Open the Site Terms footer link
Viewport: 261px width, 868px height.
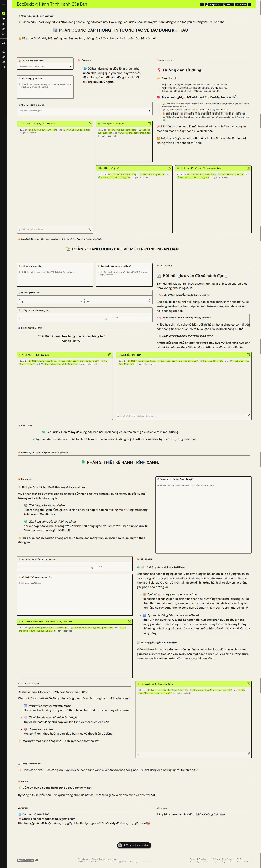227,859
